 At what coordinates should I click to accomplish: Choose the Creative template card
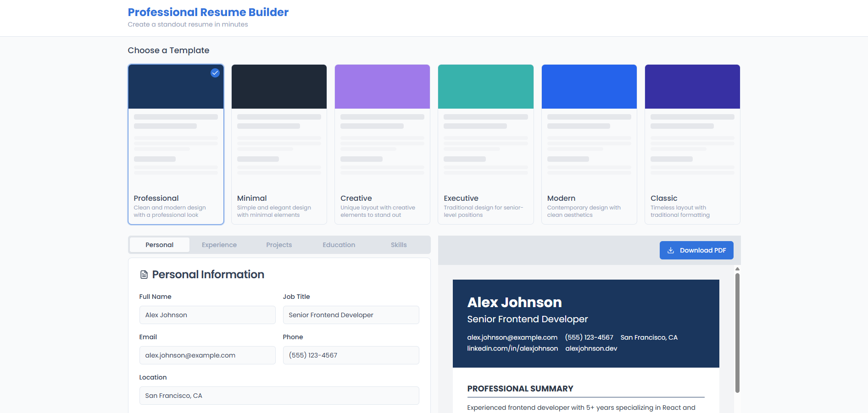(383, 144)
